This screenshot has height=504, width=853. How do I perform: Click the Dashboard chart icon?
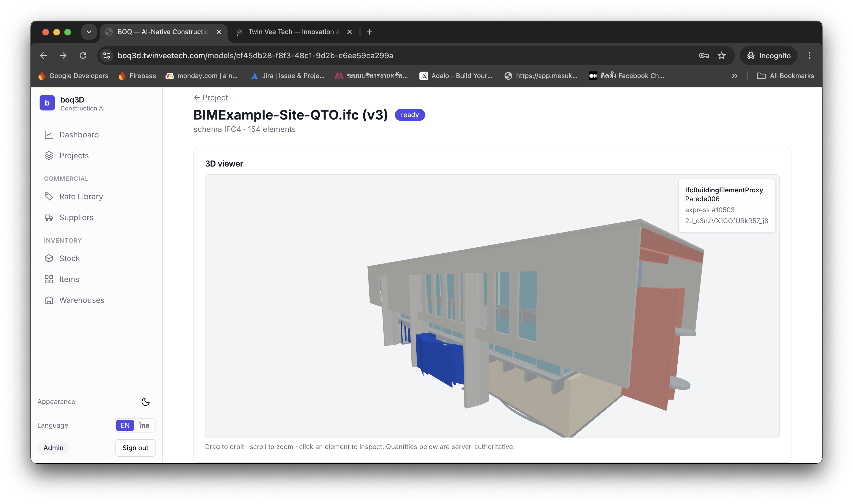pyautogui.click(x=49, y=135)
